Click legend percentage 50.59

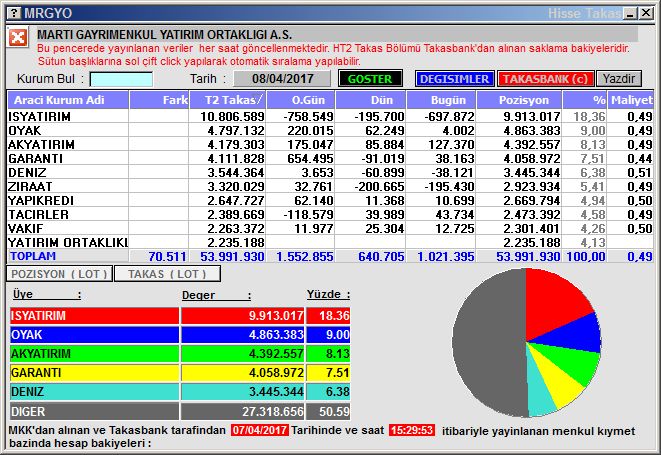[334, 411]
